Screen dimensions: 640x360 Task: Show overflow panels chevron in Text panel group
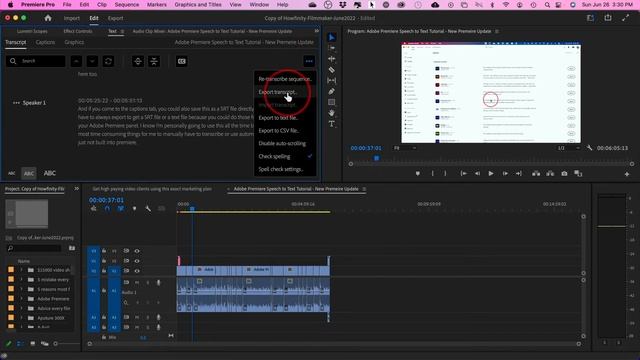pyautogui.click(x=316, y=31)
